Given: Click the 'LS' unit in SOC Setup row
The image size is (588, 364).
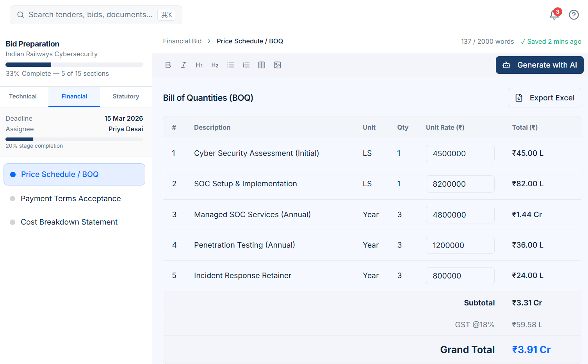Looking at the screenshot, I should [367, 184].
